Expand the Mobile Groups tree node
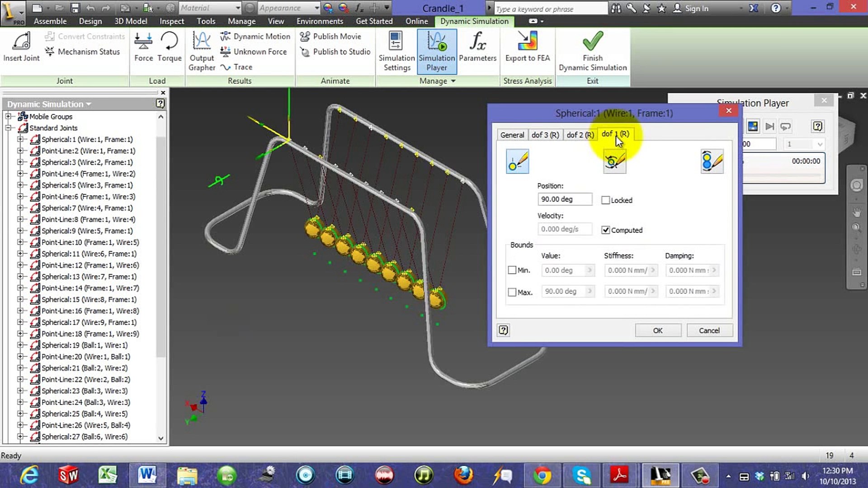Image resolution: width=868 pixels, height=488 pixels. (x=8, y=117)
